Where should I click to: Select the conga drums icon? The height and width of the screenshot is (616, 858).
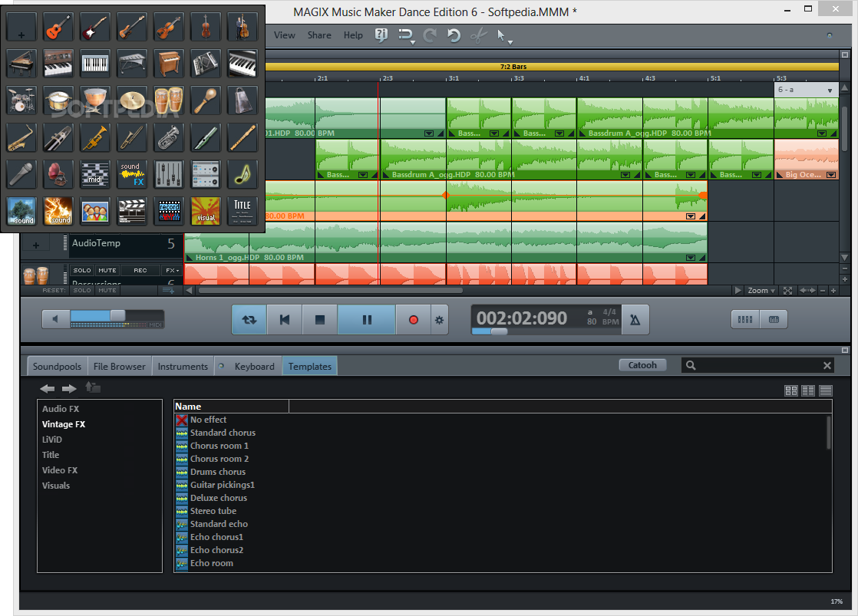click(x=169, y=100)
